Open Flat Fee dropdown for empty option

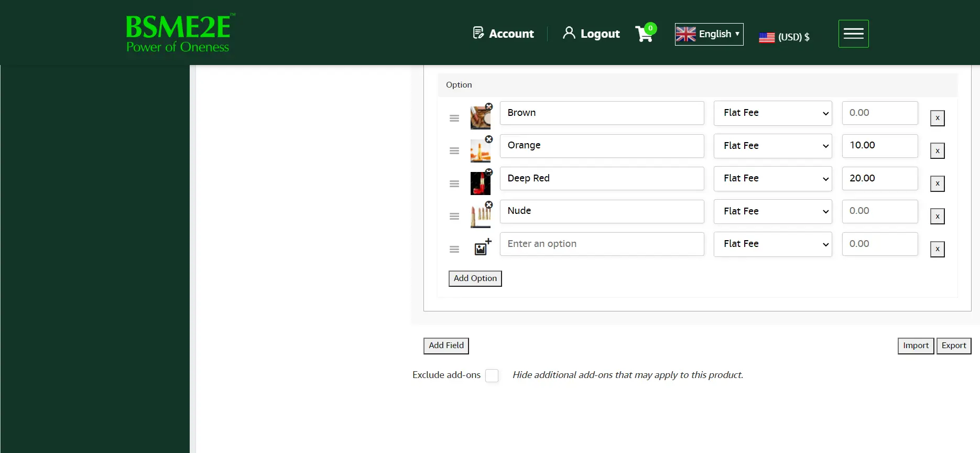point(773,244)
